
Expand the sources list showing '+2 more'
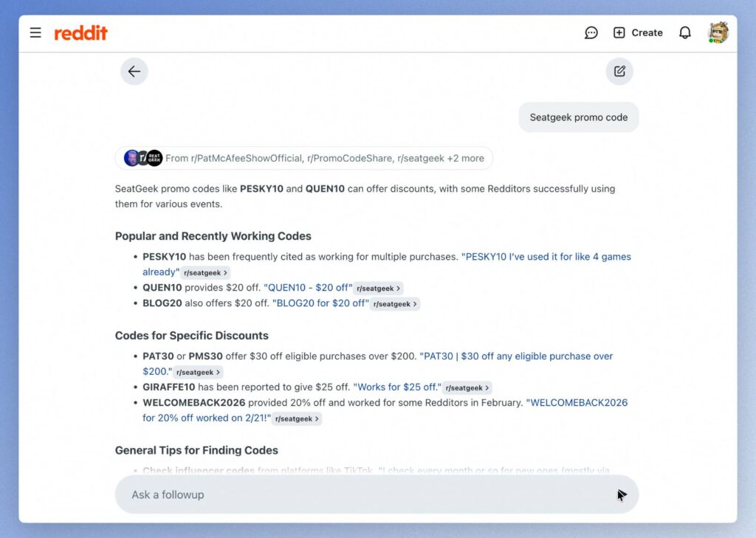303,158
